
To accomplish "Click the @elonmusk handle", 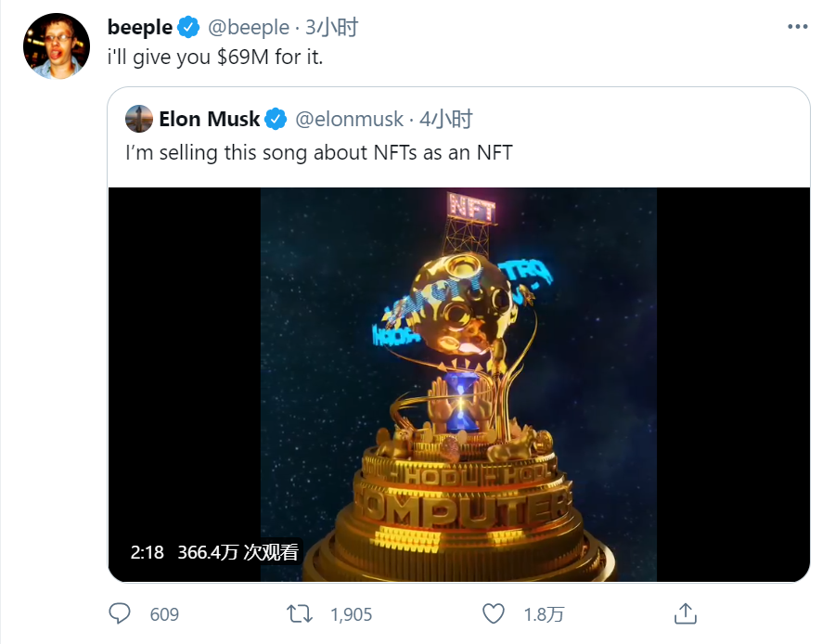I will (x=349, y=119).
